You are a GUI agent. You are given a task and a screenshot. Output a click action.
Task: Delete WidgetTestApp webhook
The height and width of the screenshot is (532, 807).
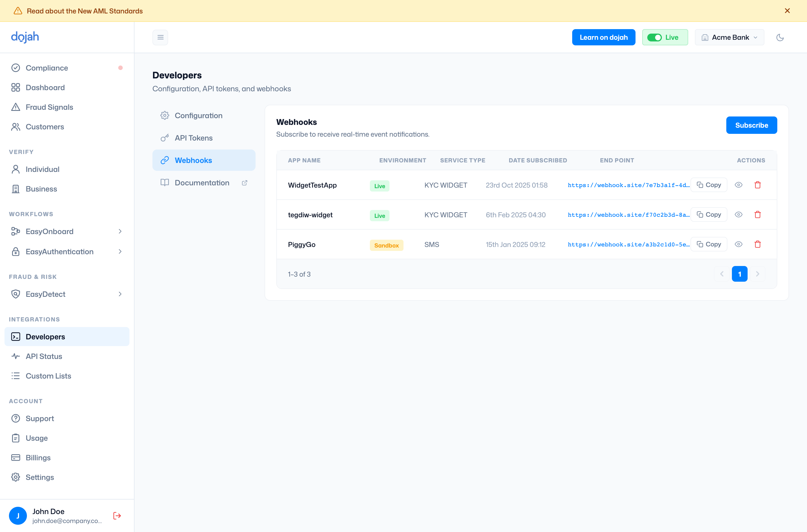757,185
